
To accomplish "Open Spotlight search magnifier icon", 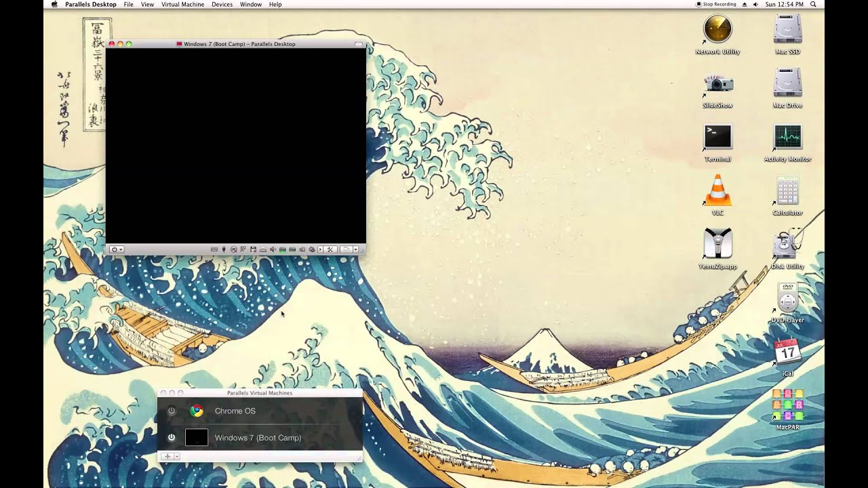I will point(814,4).
